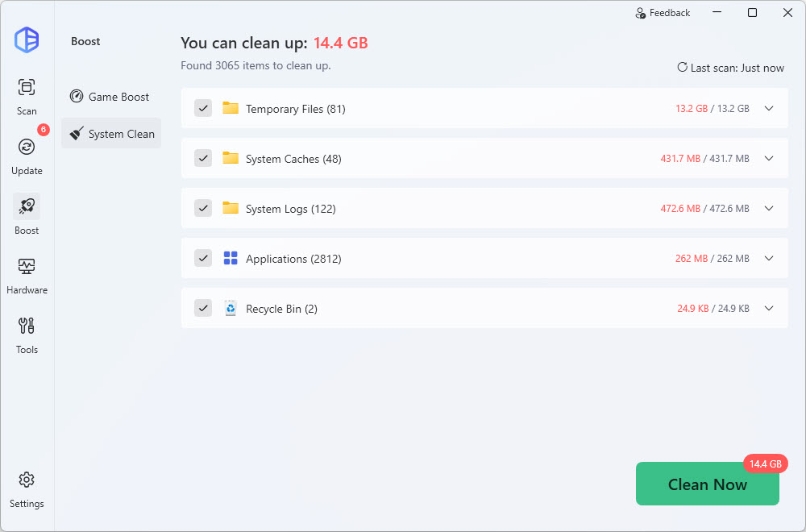
Task: Open the Feedback link
Action: [x=663, y=13]
